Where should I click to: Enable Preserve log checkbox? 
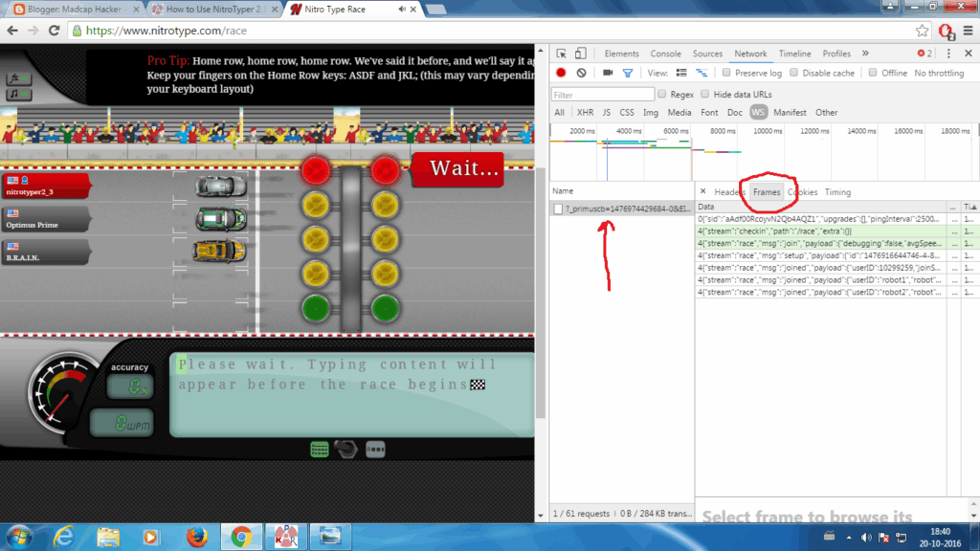tap(726, 73)
